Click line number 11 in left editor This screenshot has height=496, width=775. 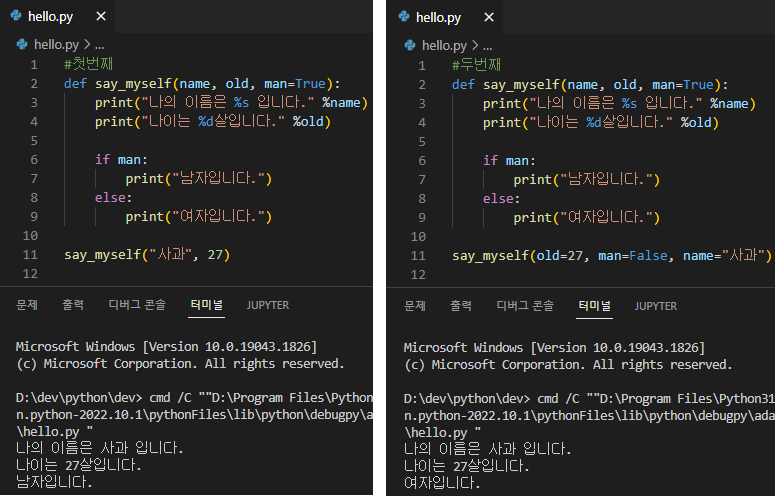[x=30, y=254]
